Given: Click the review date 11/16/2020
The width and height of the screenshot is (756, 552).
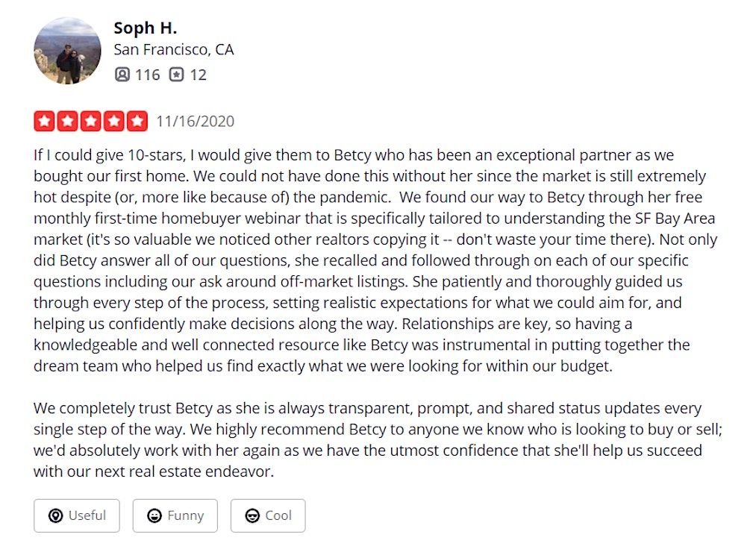Looking at the screenshot, I should pos(196,121).
